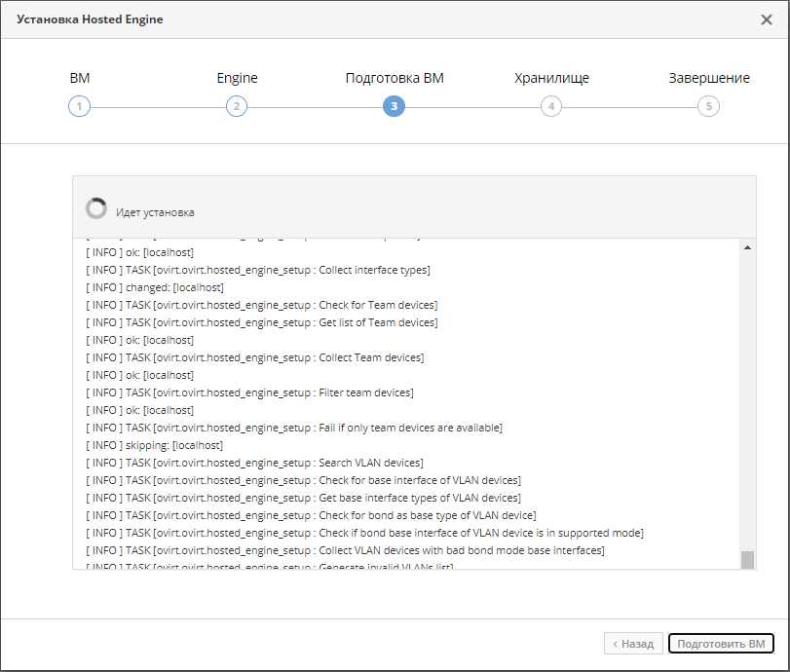Viewport: 790px width, 672px height.
Task: Click the dialog title 'Установка Hosted Engine'
Action: coord(90,19)
